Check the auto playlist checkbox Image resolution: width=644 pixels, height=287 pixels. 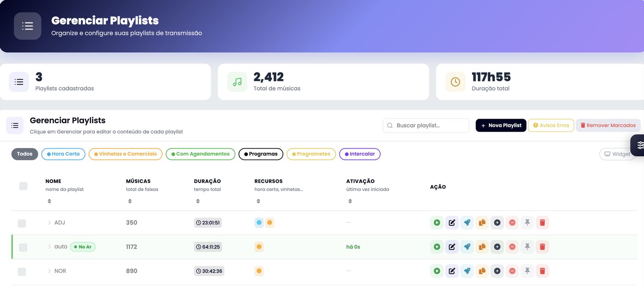[23, 248]
